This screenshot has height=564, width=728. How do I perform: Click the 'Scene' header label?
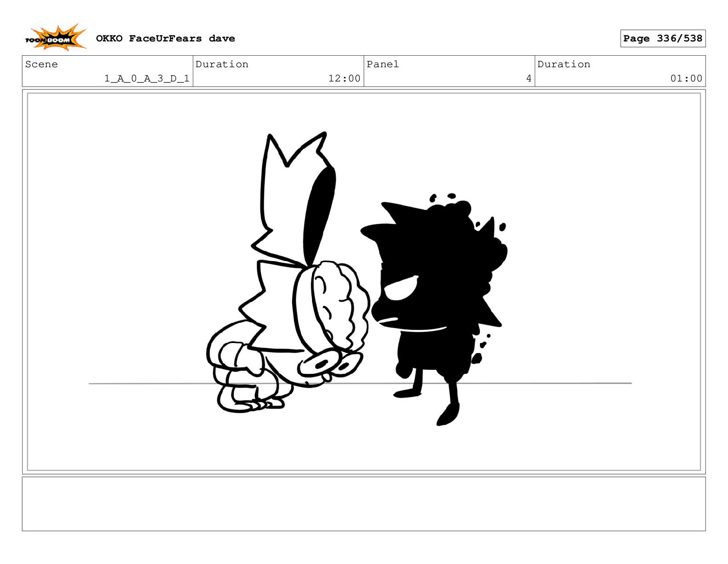coord(41,64)
